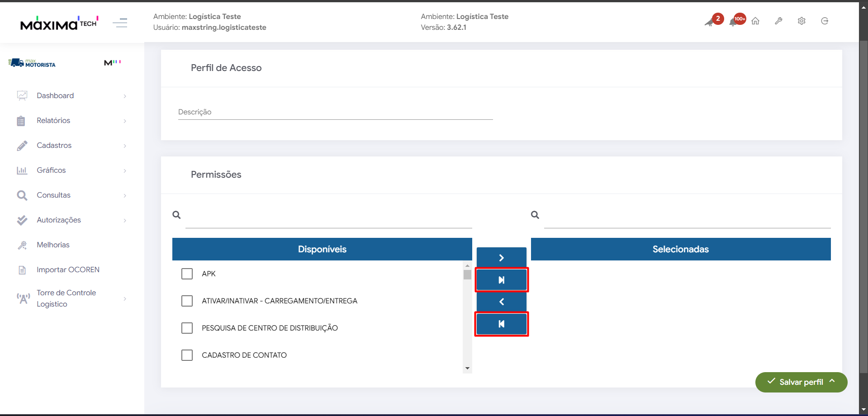This screenshot has height=416, width=868.
Task: Select the CADASTRO DE CONTATO checkbox
Action: click(187, 355)
